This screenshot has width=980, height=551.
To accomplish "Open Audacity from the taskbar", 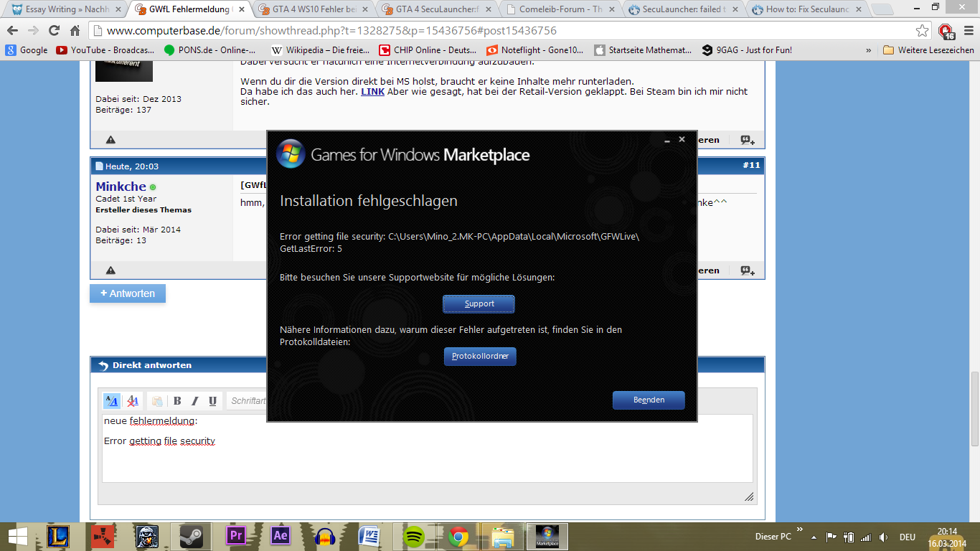I will click(x=326, y=537).
